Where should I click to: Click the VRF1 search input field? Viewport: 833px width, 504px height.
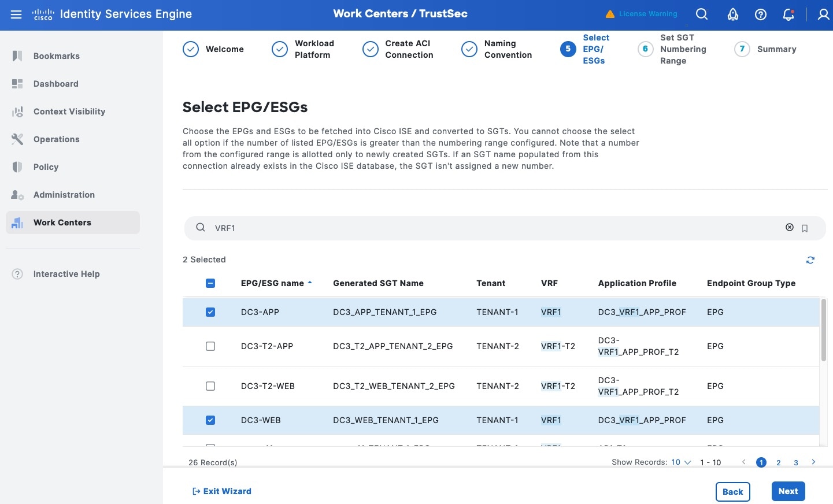pos(491,228)
